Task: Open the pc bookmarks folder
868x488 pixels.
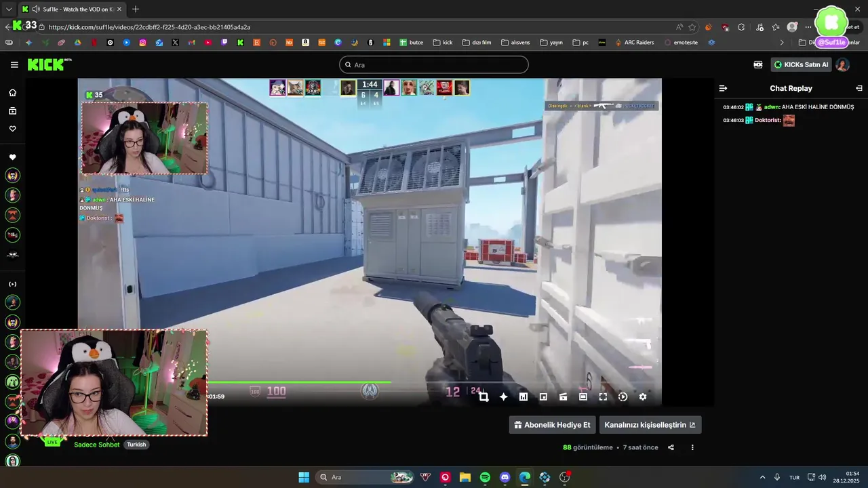Action: (x=580, y=42)
